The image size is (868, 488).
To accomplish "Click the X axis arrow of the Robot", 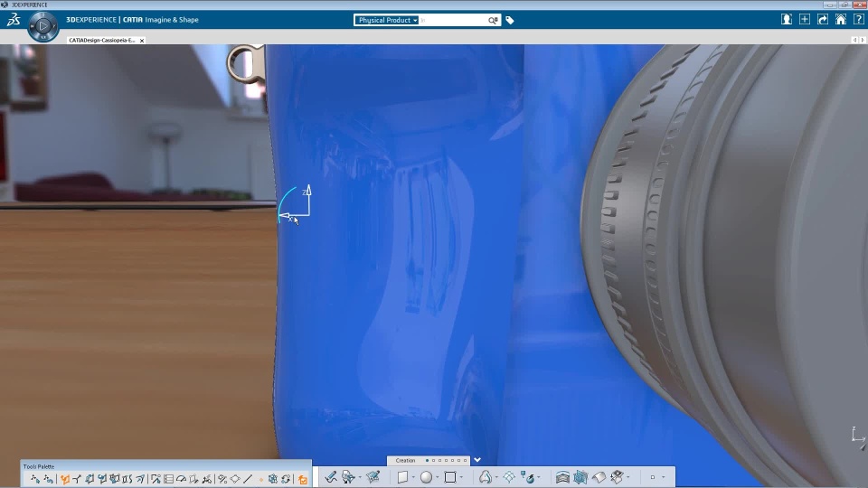I will (x=285, y=217).
